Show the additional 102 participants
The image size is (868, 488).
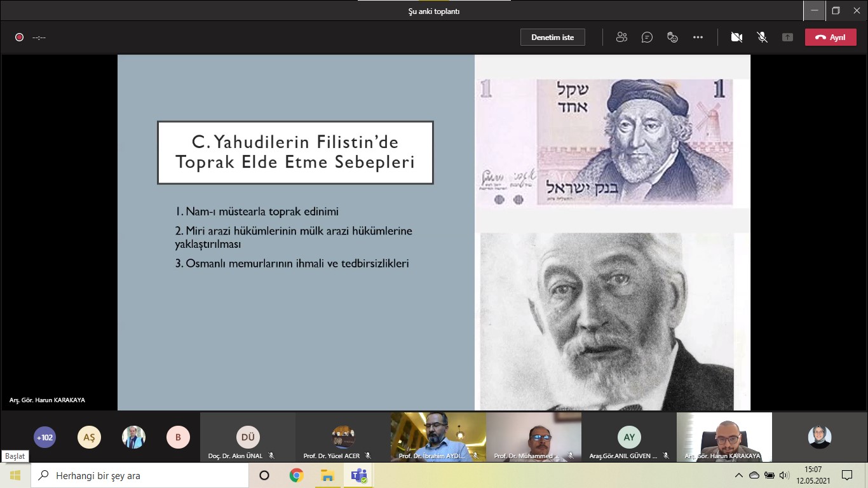click(x=44, y=437)
